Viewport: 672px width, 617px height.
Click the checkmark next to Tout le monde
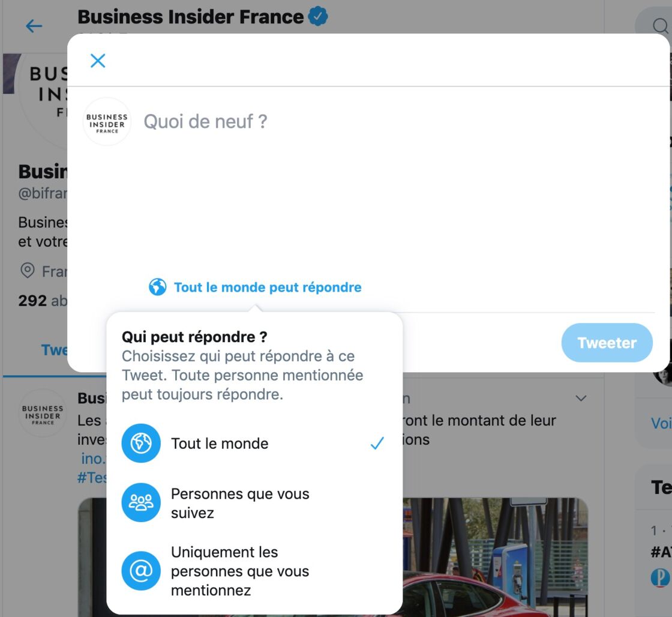tap(377, 444)
